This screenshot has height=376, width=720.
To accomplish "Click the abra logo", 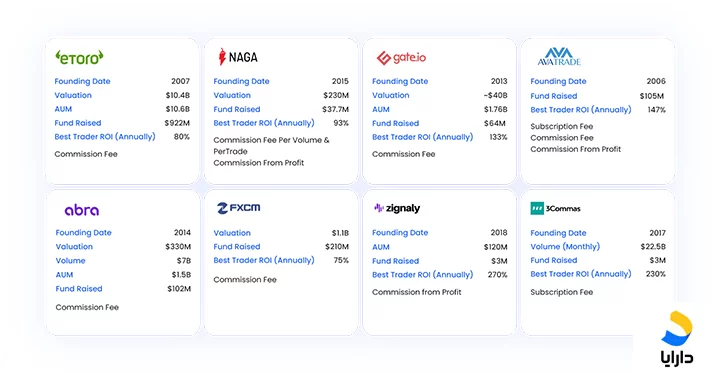I will [x=82, y=210].
